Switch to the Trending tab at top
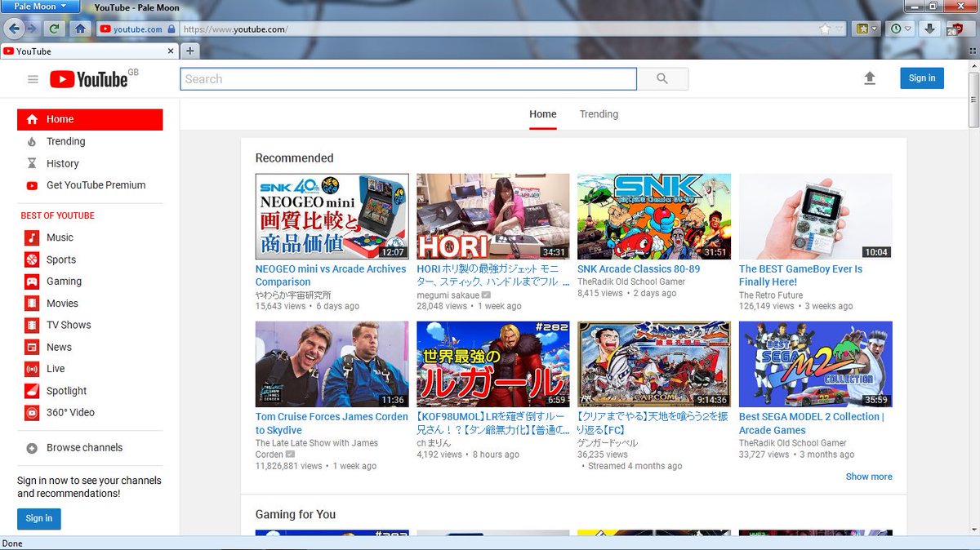 coord(599,114)
